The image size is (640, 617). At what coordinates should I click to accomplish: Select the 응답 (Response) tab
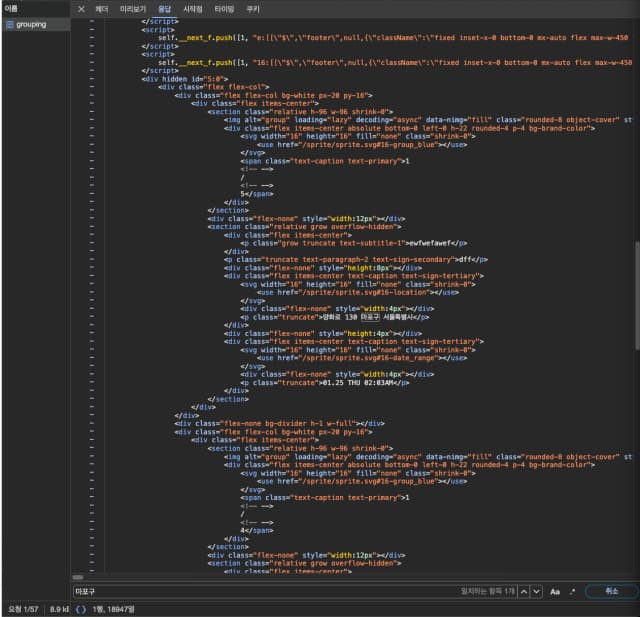164,9
